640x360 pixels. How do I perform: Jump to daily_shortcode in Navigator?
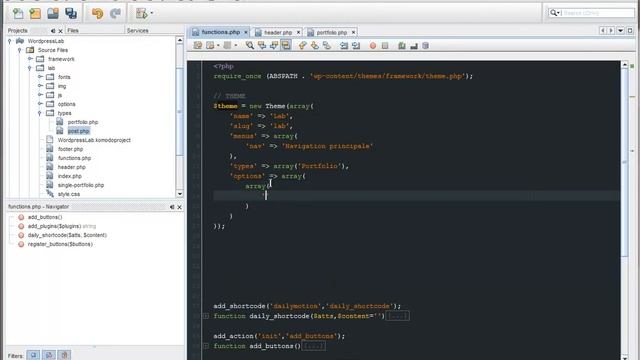[67, 235]
